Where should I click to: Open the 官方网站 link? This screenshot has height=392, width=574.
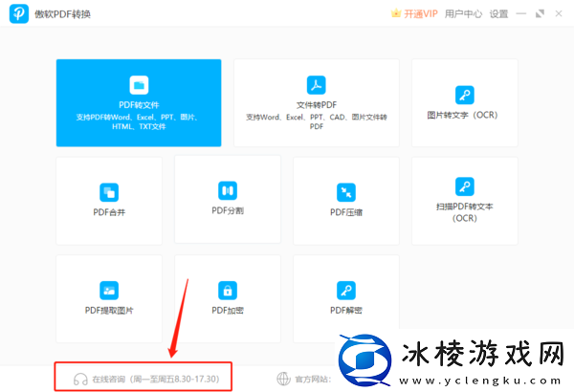click(313, 380)
